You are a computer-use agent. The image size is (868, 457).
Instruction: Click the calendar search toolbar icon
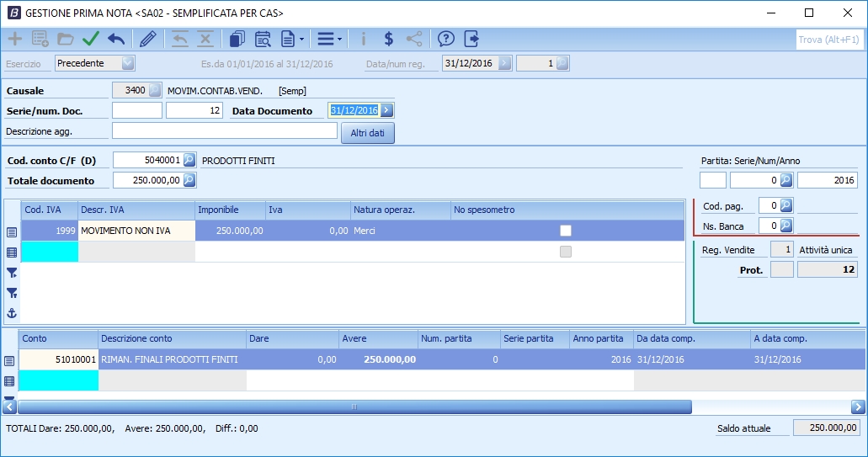pos(263,39)
